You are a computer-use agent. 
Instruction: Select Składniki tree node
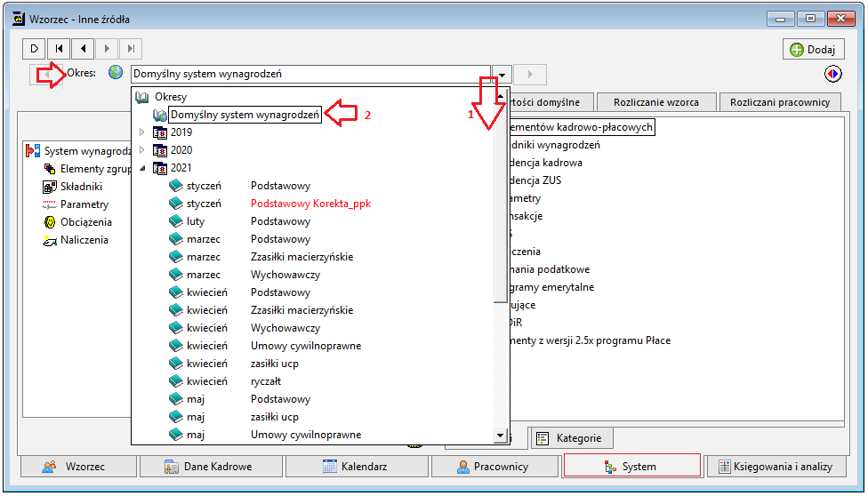82,187
